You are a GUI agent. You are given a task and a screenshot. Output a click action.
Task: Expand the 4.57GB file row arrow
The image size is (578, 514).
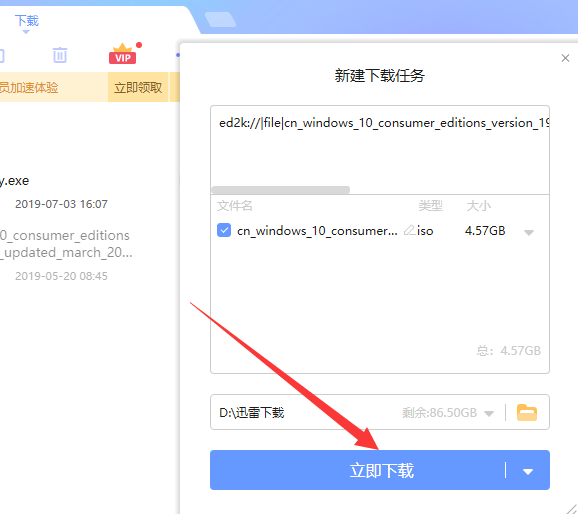tap(529, 232)
